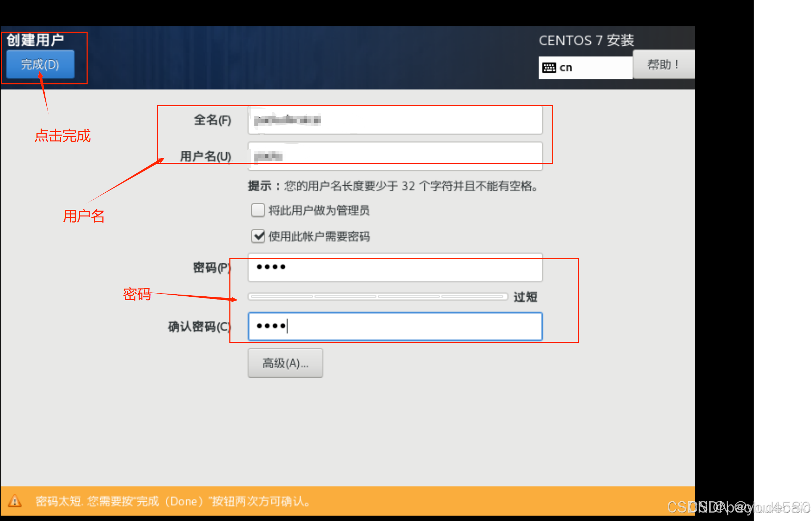Click the confirm password 确认密码 field
812x521 pixels.
click(395, 327)
